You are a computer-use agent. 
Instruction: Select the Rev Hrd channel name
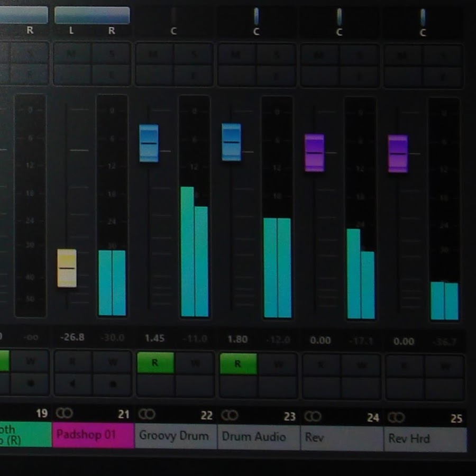pos(425,440)
